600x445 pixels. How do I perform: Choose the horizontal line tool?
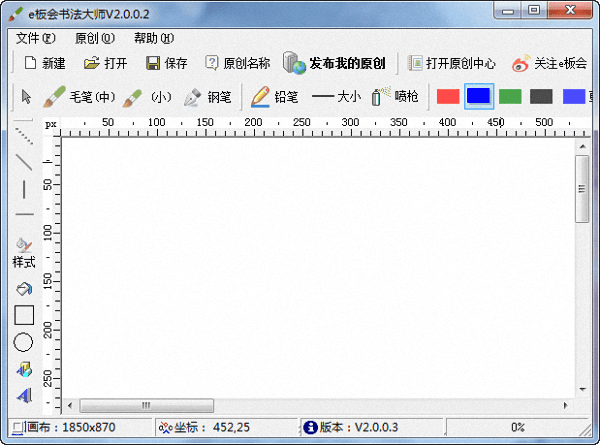(24, 214)
